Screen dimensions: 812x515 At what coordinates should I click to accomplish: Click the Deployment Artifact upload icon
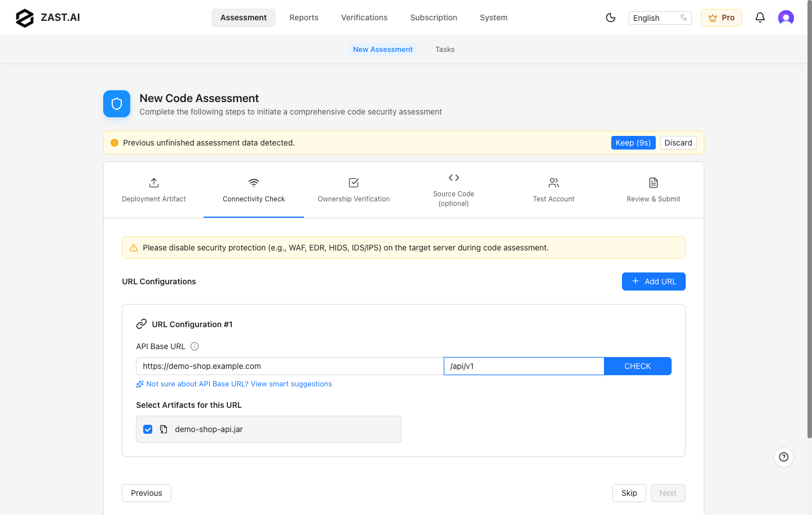[x=154, y=183]
